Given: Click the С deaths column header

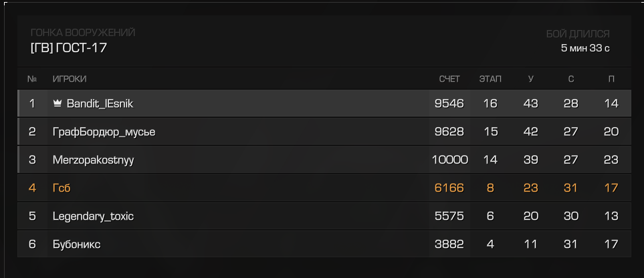Looking at the screenshot, I should (571, 79).
